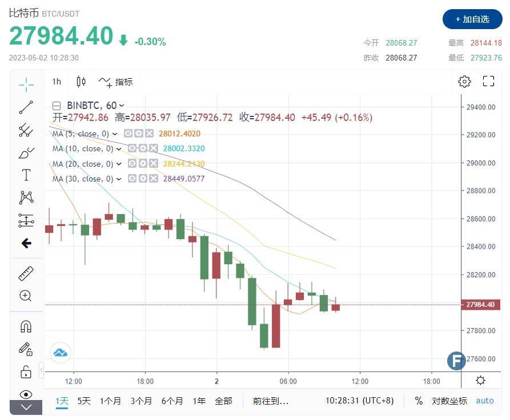
Task: Expand MA (20, close, 0) options chevron
Action: pos(119,164)
